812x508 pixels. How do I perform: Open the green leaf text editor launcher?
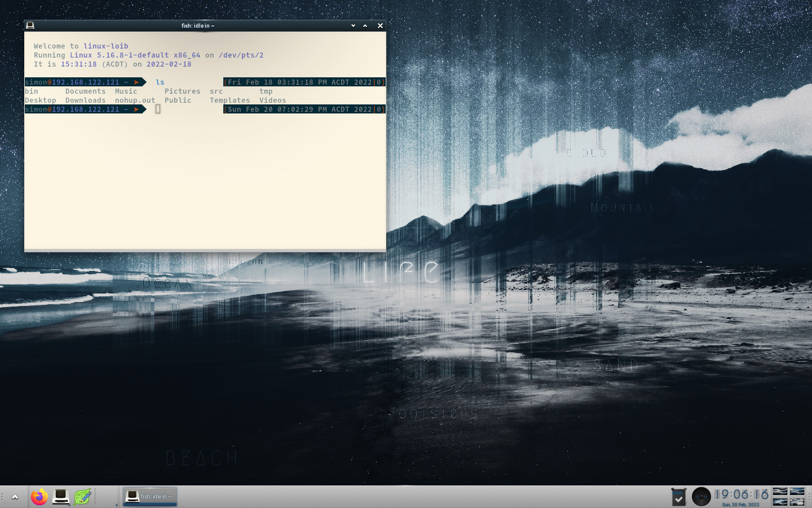[82, 497]
